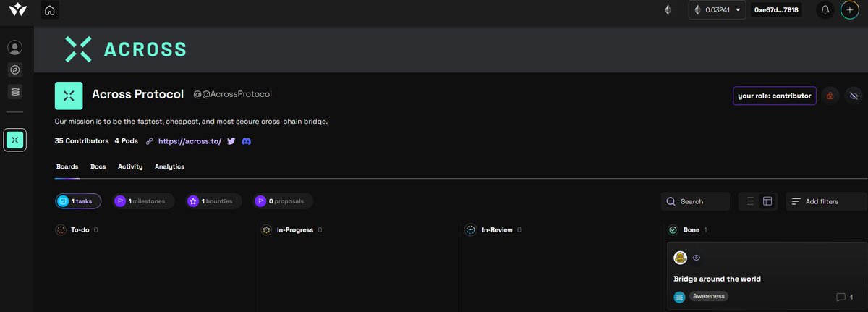Viewport: 868px width, 312px height.
Task: Click the red lock icon
Action: [830, 96]
